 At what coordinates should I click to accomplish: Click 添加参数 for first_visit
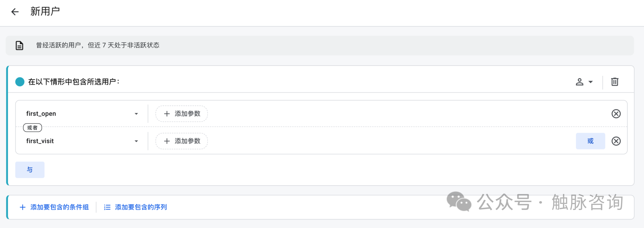point(182,141)
